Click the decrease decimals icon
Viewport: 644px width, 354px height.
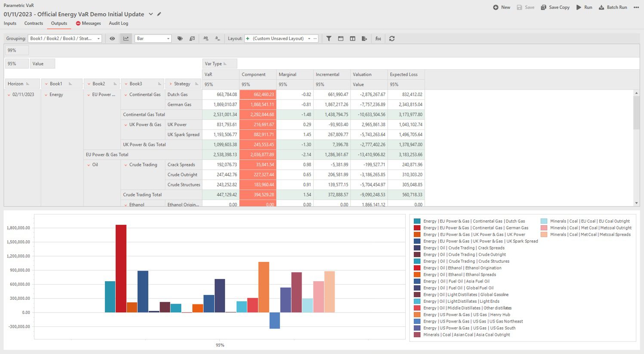pos(218,38)
